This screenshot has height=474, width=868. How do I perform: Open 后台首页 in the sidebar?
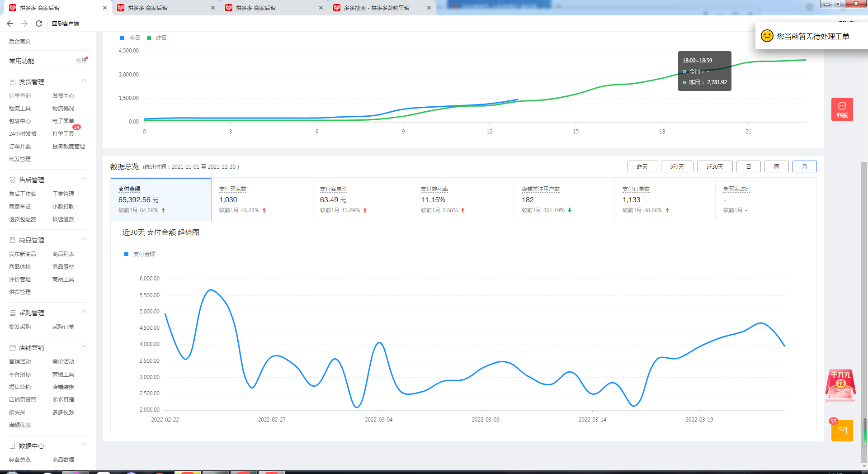20,42
